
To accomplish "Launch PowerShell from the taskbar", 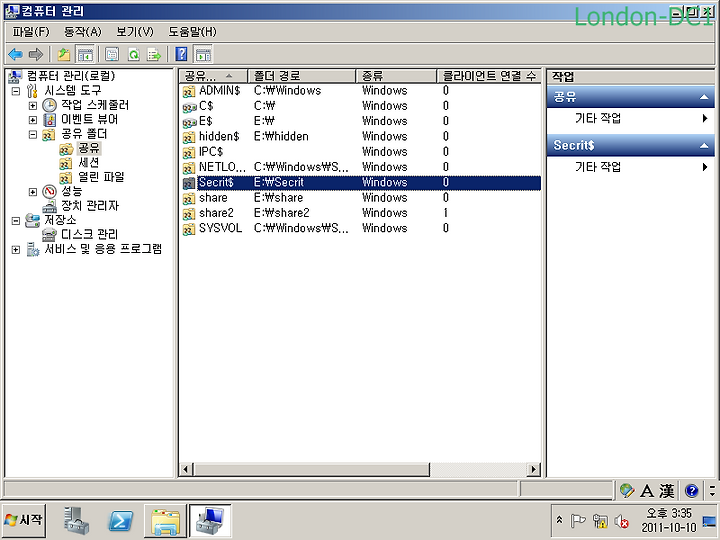I will pyautogui.click(x=120, y=521).
